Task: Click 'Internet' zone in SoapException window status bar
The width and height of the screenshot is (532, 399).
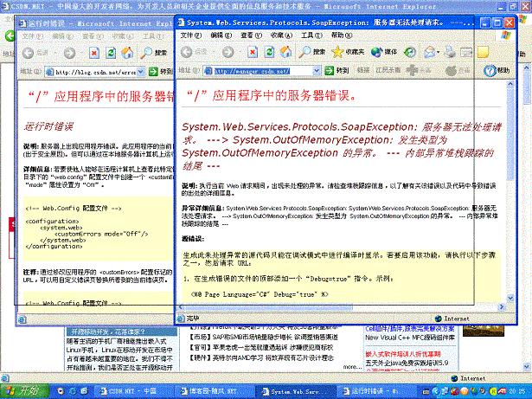Action: pyautogui.click(x=452, y=319)
